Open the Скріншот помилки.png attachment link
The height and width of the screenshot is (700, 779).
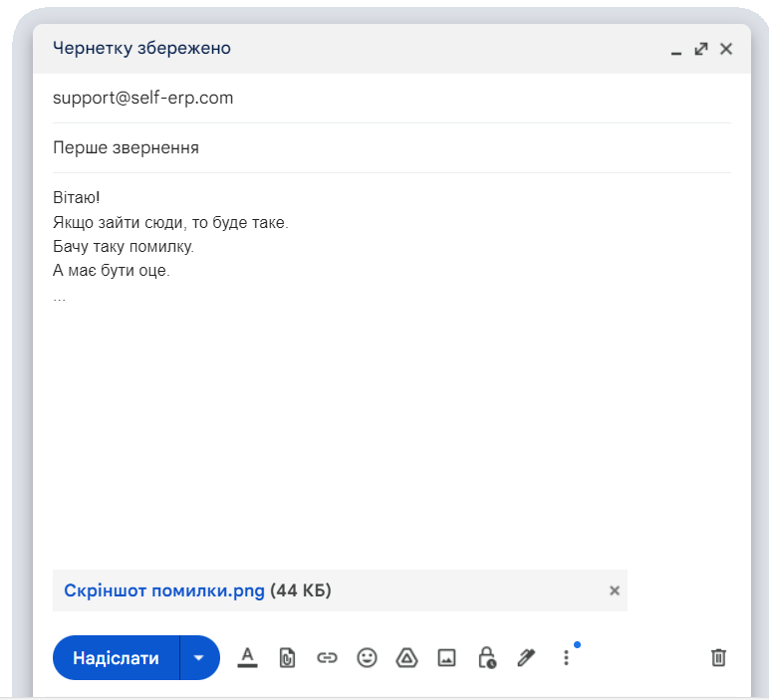tap(164, 590)
